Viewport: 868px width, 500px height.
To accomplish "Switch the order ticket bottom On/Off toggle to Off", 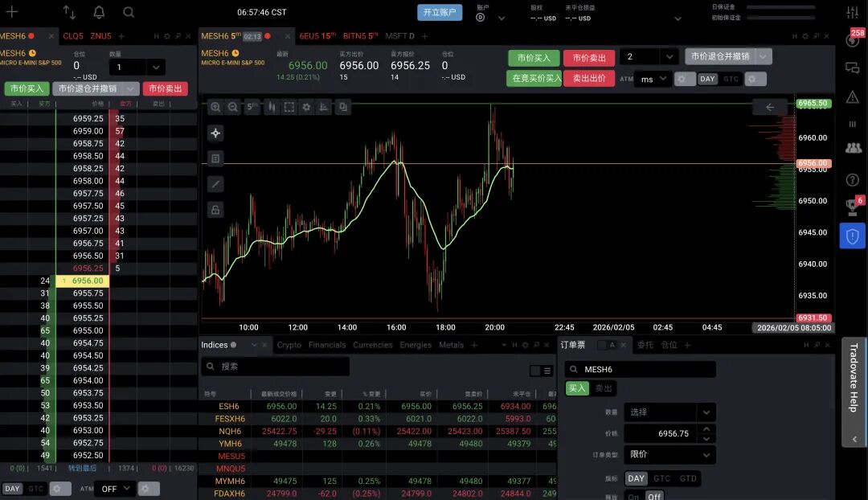I will tap(654, 497).
